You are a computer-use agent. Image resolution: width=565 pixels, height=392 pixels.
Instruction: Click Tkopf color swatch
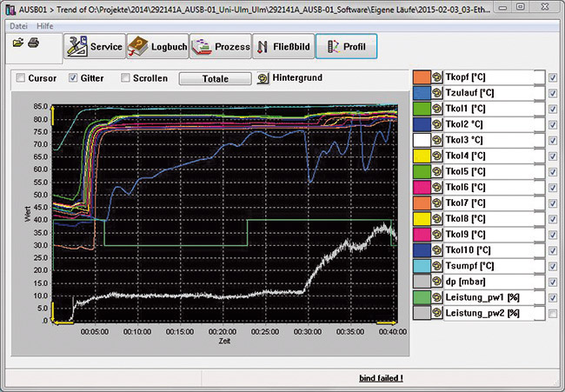422,77
